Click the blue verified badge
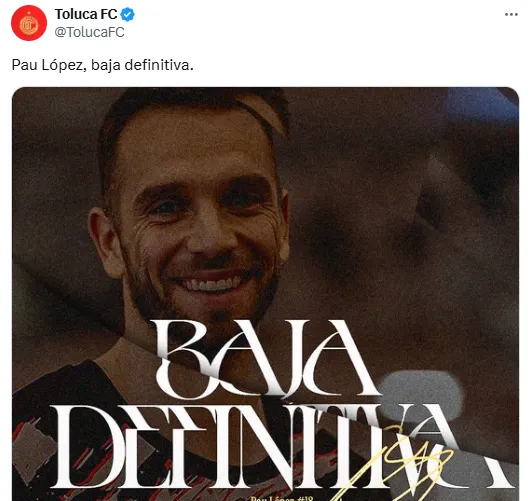 click(x=128, y=15)
